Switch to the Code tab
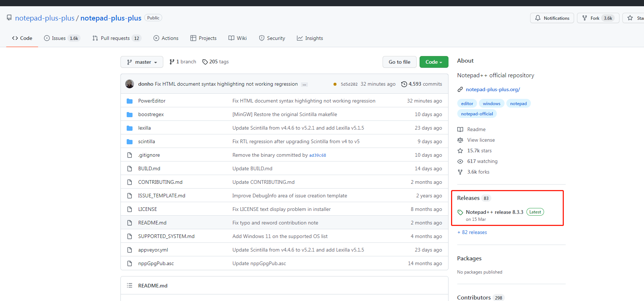Image resolution: width=644 pixels, height=301 pixels. (22, 38)
